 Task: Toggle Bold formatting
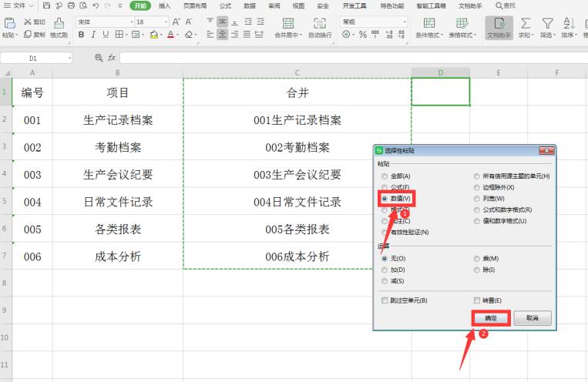[x=81, y=35]
